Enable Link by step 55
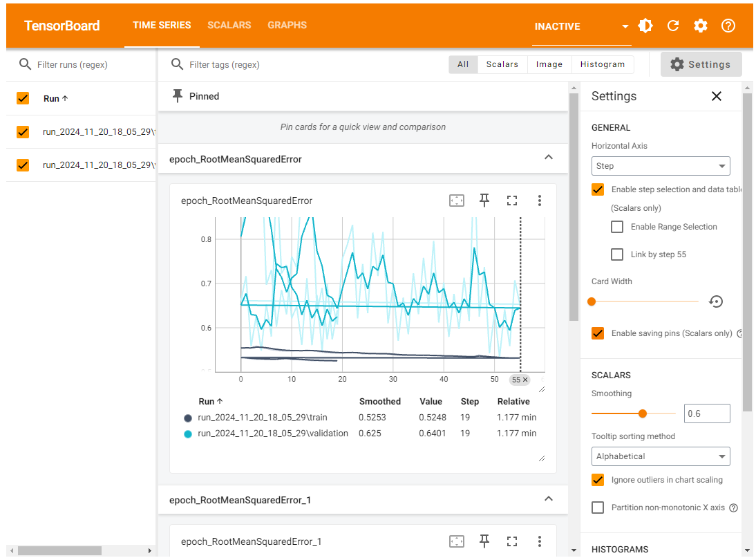756x558 pixels. [x=617, y=254]
